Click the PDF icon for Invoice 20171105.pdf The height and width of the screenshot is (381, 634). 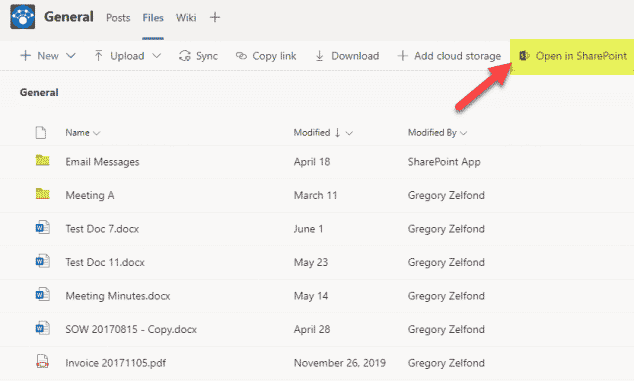(x=42, y=362)
